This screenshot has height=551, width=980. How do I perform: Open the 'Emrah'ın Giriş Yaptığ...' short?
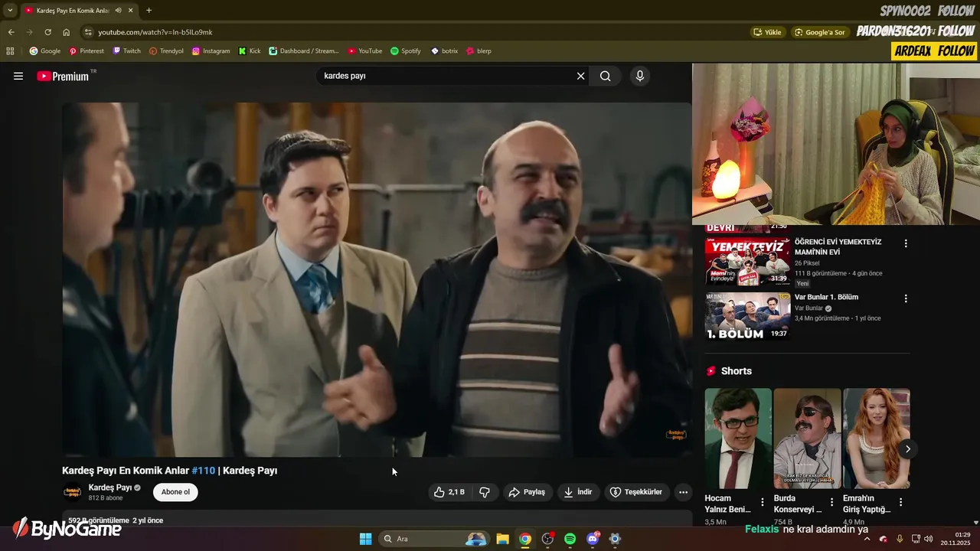[x=877, y=439]
